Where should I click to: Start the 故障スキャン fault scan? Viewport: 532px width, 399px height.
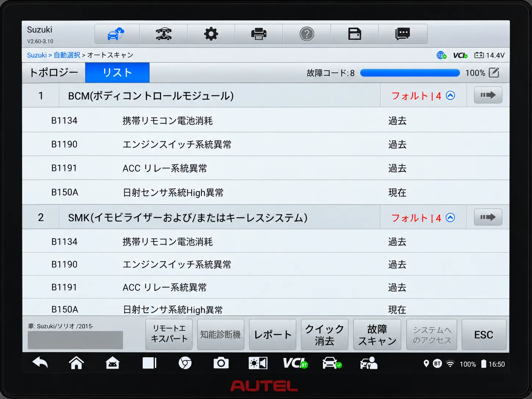point(377,334)
